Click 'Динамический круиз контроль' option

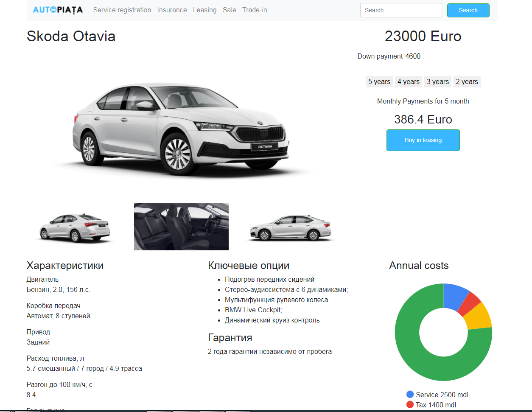click(272, 320)
